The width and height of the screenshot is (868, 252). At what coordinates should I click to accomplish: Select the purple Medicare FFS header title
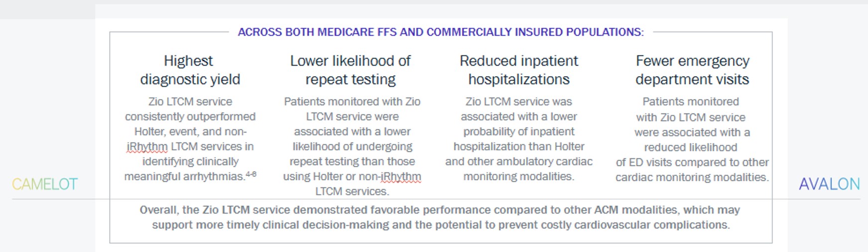pyautogui.click(x=440, y=32)
